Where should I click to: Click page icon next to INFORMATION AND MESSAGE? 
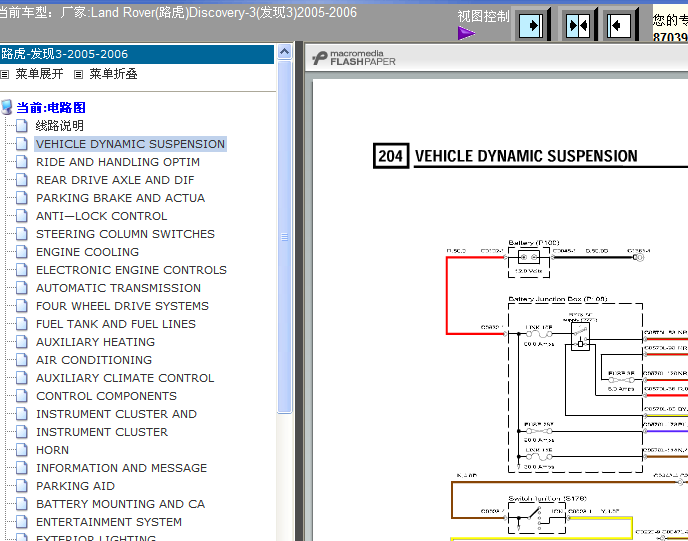pos(22,468)
